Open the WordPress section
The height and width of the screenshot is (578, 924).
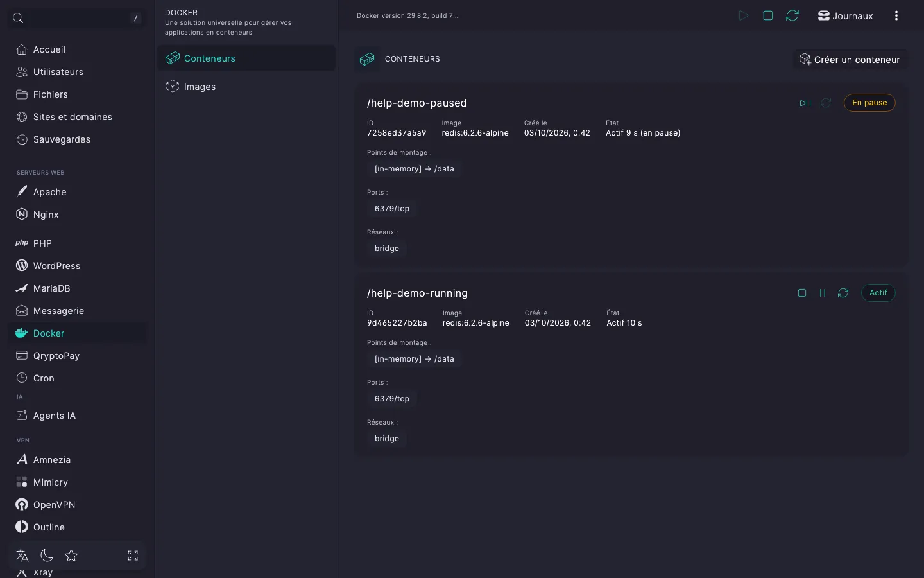tap(77, 266)
